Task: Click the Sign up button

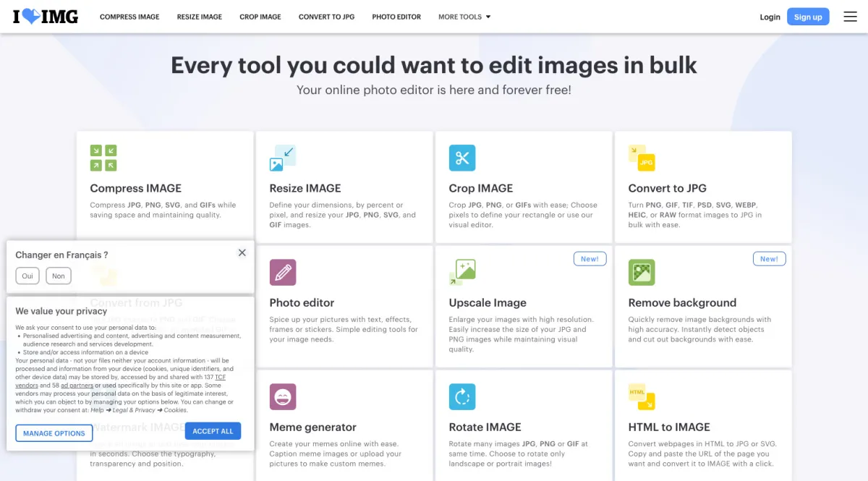Action: coord(808,17)
